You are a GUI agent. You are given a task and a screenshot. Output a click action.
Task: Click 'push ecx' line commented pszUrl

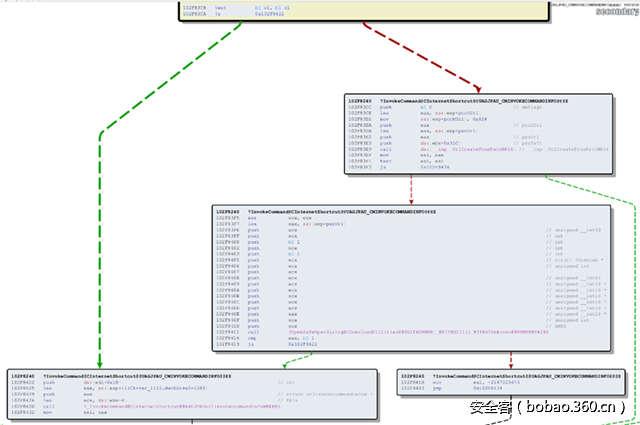tap(443, 137)
